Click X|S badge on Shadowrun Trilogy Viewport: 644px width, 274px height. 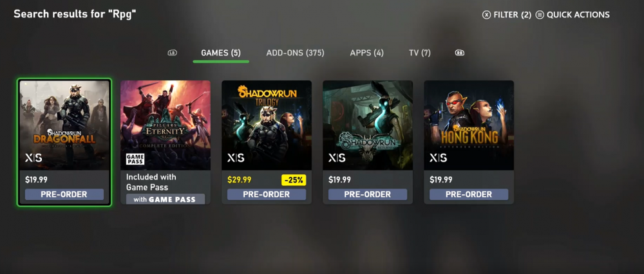point(236,158)
